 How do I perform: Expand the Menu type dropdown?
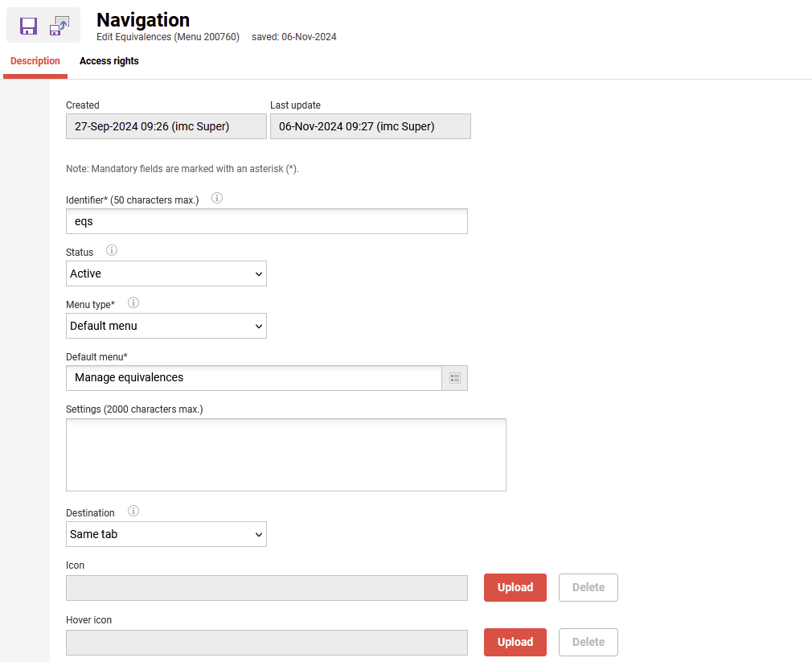166,326
